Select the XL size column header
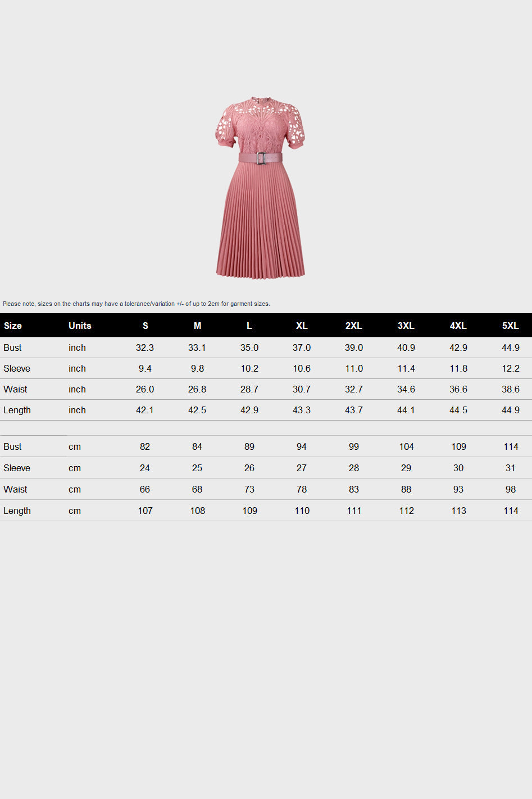532x799 pixels. [302, 326]
